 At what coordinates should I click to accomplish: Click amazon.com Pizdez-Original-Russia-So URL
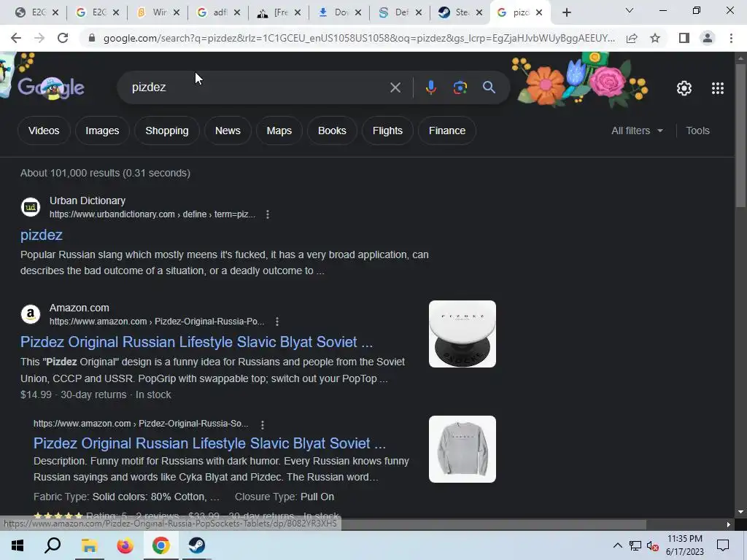(141, 424)
